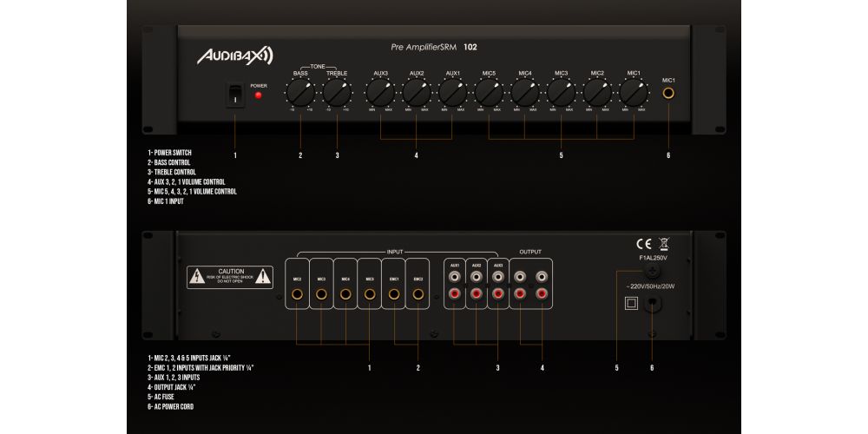Click the rear panel OUTPUT heading
Screen dimensions: 868x434
click(530, 252)
